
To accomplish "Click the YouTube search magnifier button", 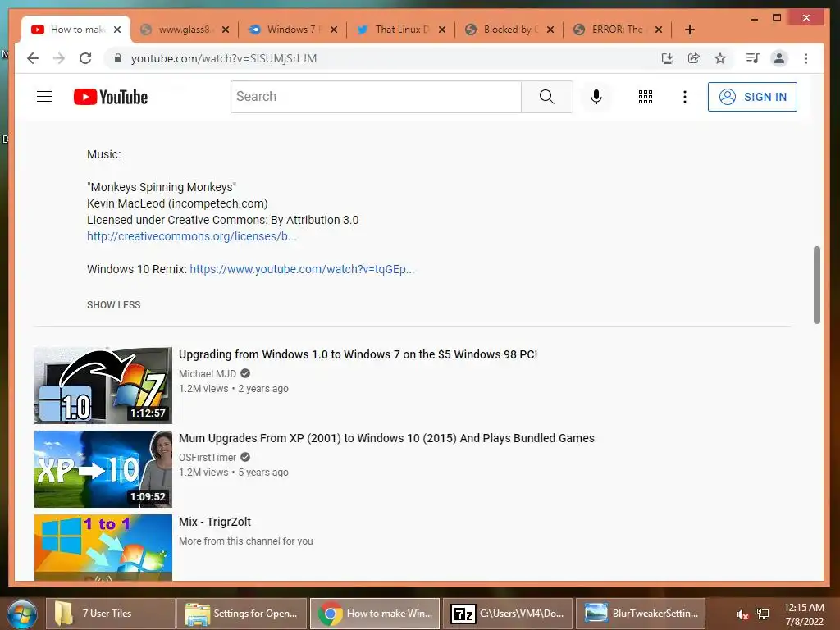I will point(547,97).
